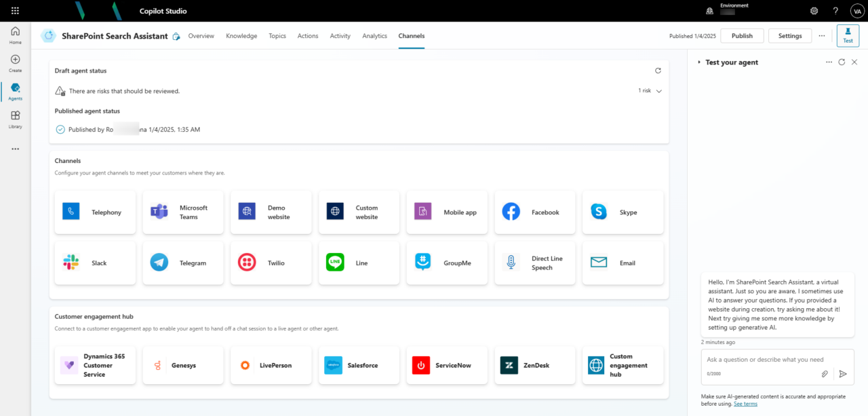The image size is (868, 416).
Task: Open Dynamics 365 Customer Service hub
Action: pos(95,365)
